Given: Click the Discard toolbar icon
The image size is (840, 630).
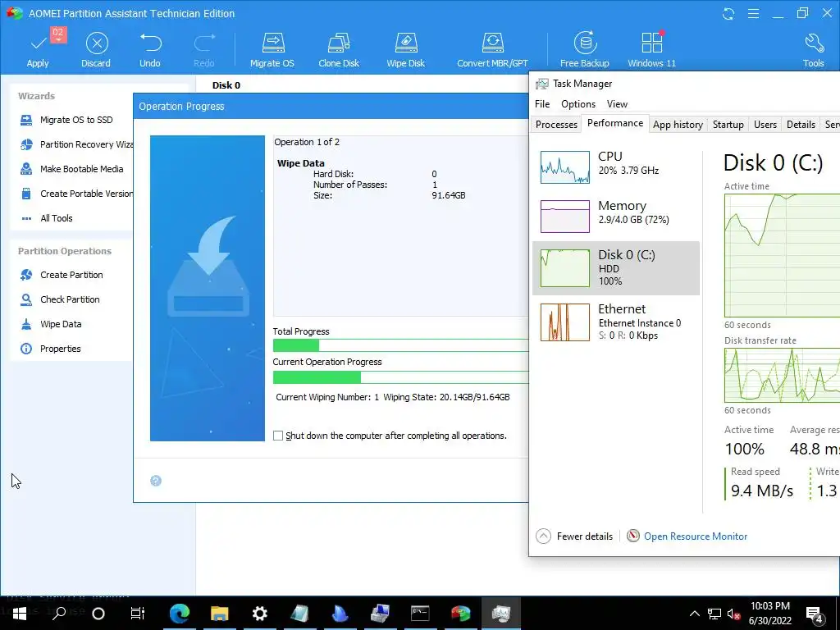Looking at the screenshot, I should [97, 49].
